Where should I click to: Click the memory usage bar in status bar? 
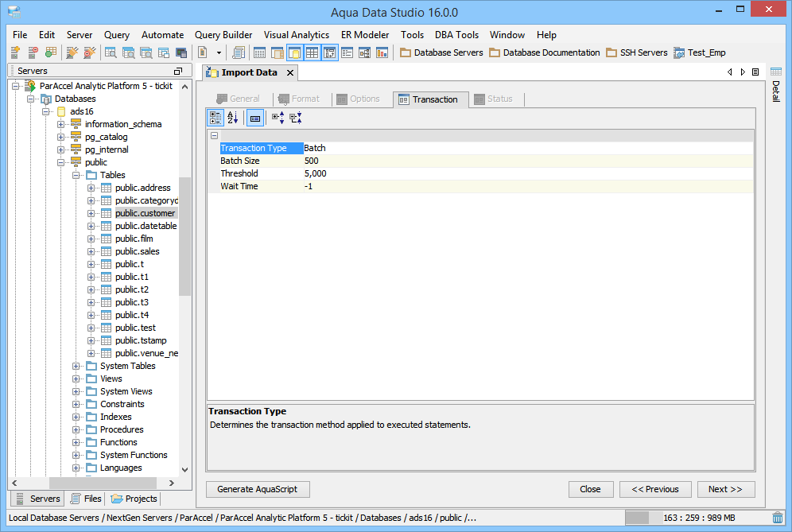[x=697, y=518]
